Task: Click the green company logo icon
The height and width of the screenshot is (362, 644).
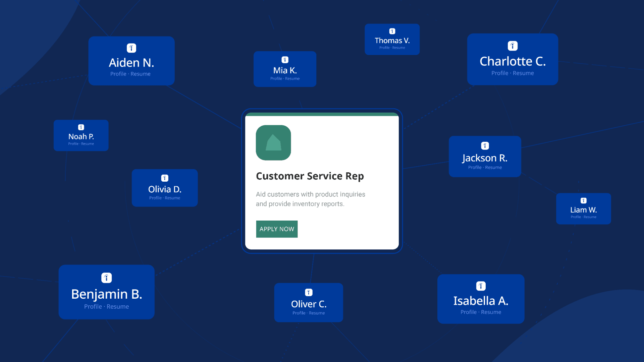Action: click(x=273, y=143)
